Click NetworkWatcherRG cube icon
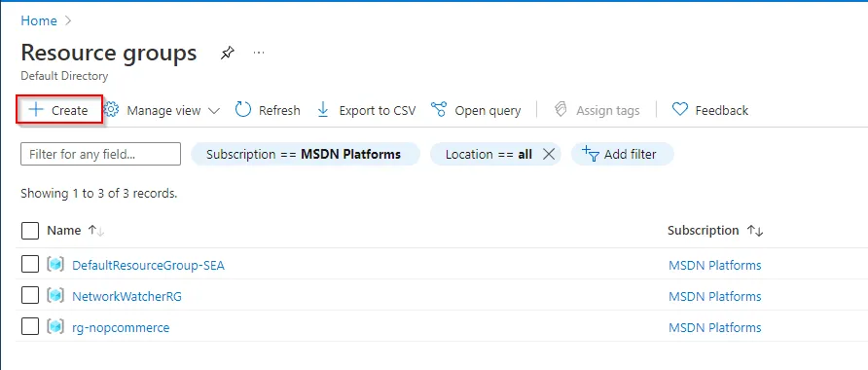The height and width of the screenshot is (370, 868). click(55, 296)
